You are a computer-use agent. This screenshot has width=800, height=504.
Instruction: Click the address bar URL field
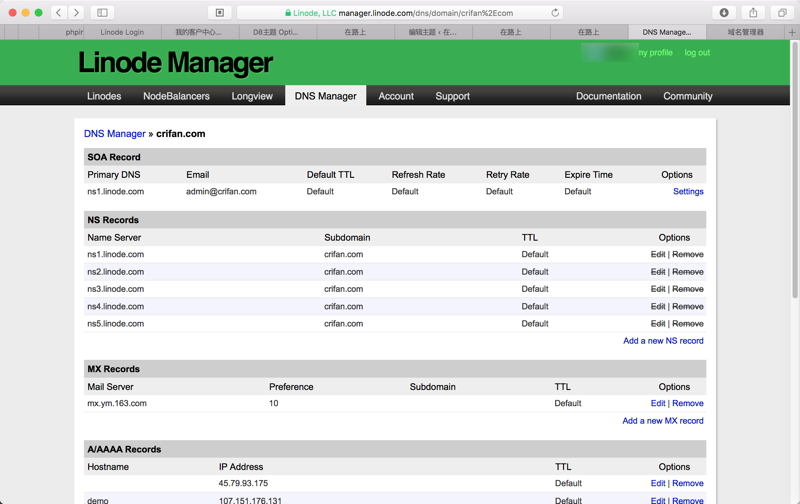point(400,13)
